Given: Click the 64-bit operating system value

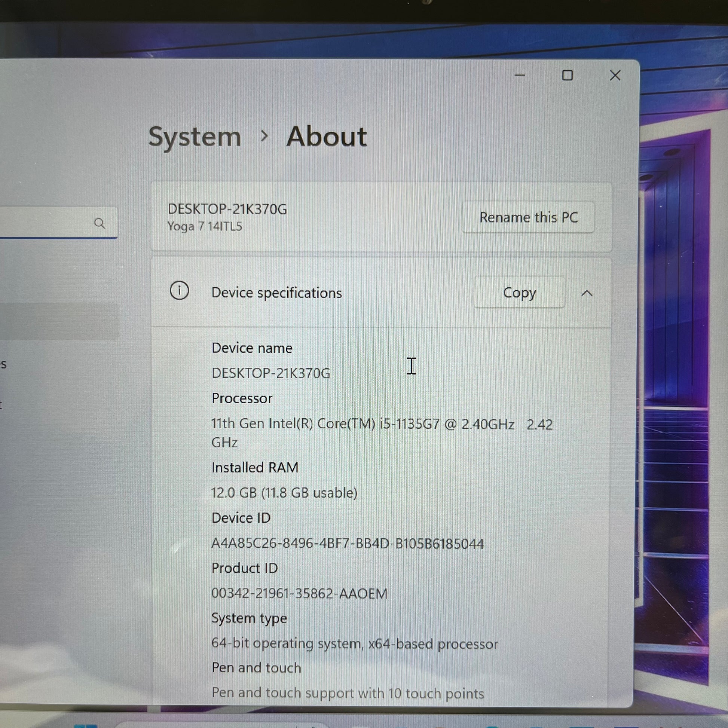Looking at the screenshot, I should 355,644.
